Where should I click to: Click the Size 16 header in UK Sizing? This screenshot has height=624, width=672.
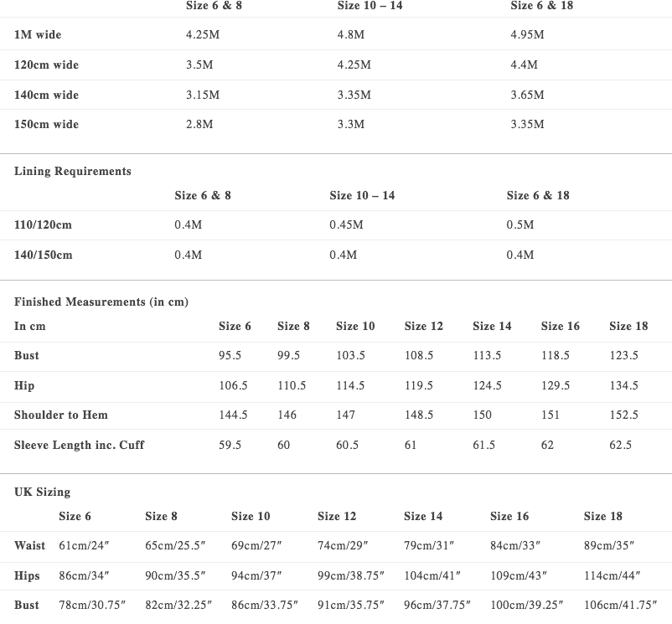(509, 517)
